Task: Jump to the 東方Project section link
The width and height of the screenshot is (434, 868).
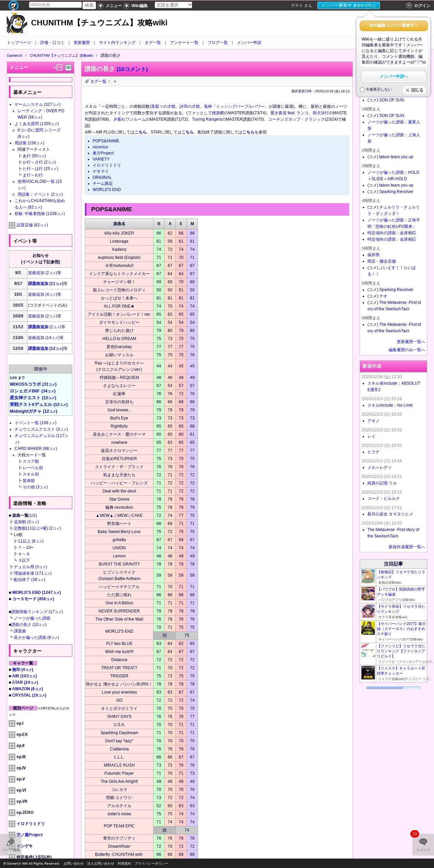Action: (103, 153)
